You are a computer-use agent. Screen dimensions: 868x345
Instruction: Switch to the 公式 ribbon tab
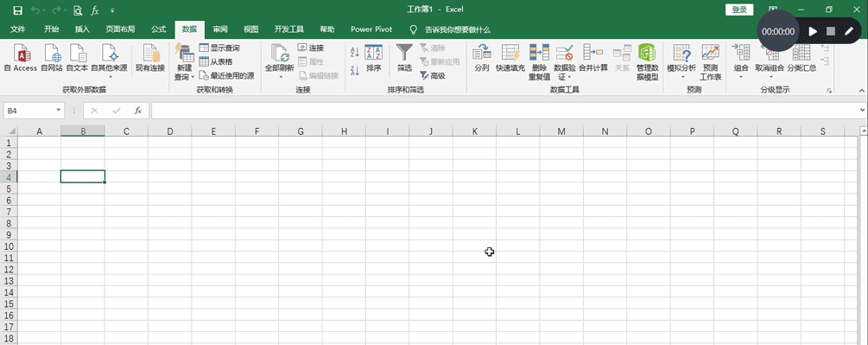159,29
